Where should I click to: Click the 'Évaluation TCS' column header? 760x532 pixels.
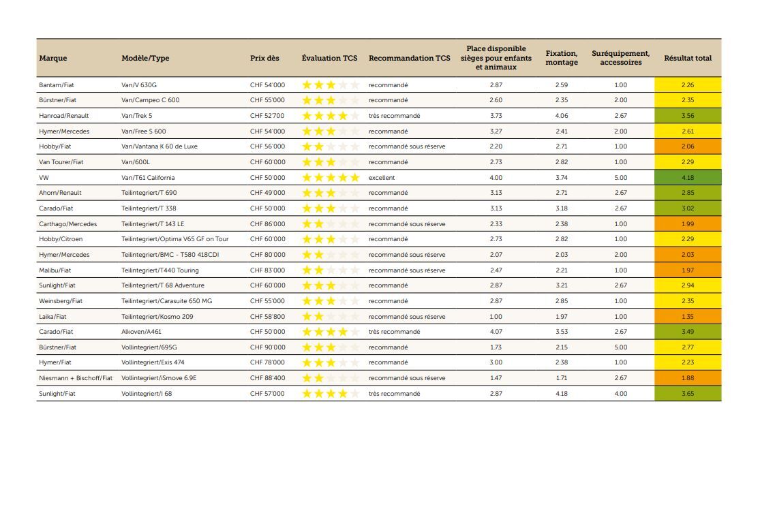[330, 58]
